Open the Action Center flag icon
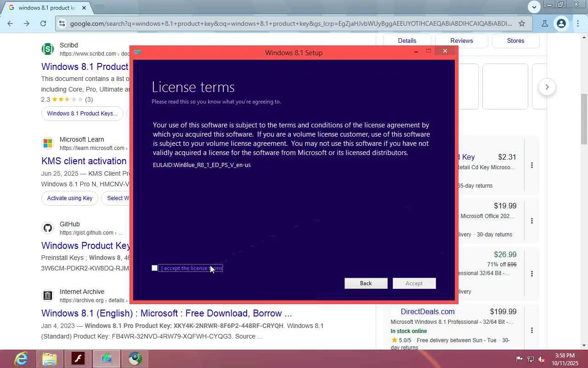Screen dimensions: 588x368 coord(519,359)
